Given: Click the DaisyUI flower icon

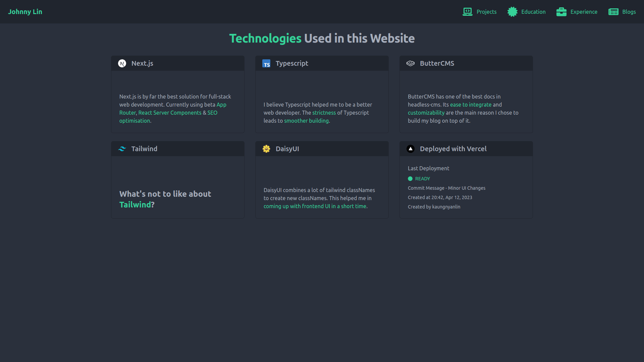Looking at the screenshot, I should (266, 149).
